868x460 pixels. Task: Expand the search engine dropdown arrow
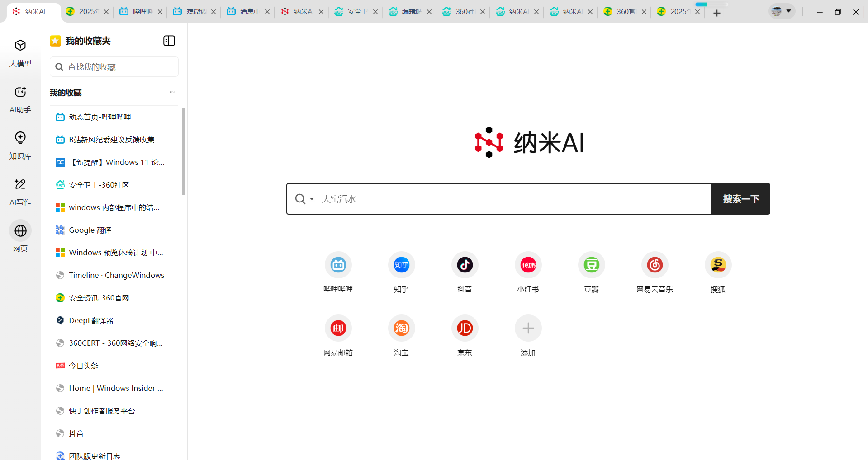(312, 199)
